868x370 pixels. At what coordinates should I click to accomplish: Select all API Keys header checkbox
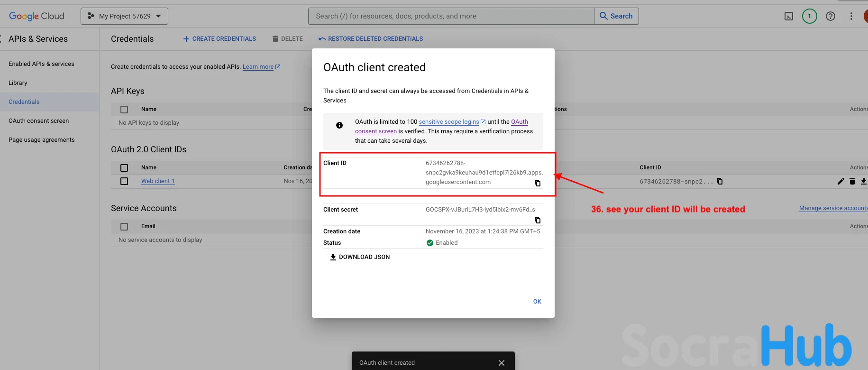[x=124, y=110]
